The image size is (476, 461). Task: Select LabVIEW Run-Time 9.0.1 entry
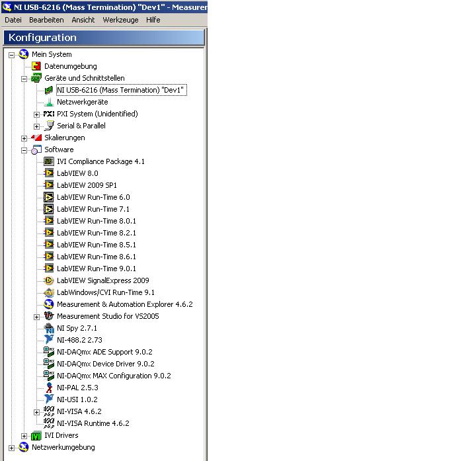(97, 269)
